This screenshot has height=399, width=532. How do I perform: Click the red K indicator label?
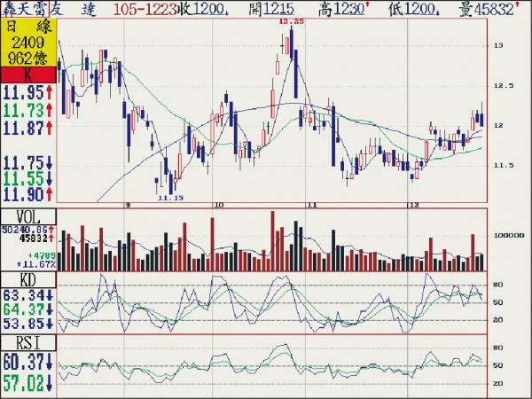click(28, 75)
